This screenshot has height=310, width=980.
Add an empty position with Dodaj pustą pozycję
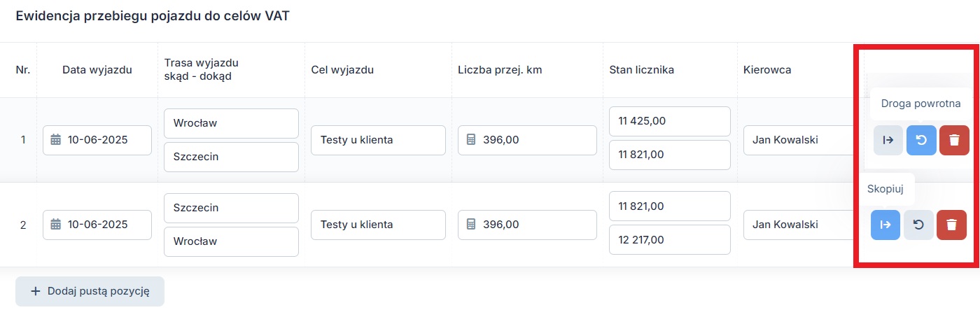90,292
